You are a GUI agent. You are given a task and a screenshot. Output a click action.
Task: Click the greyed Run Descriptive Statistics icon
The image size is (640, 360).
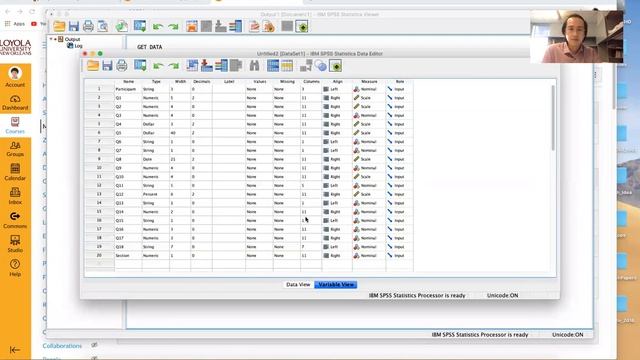236,66
